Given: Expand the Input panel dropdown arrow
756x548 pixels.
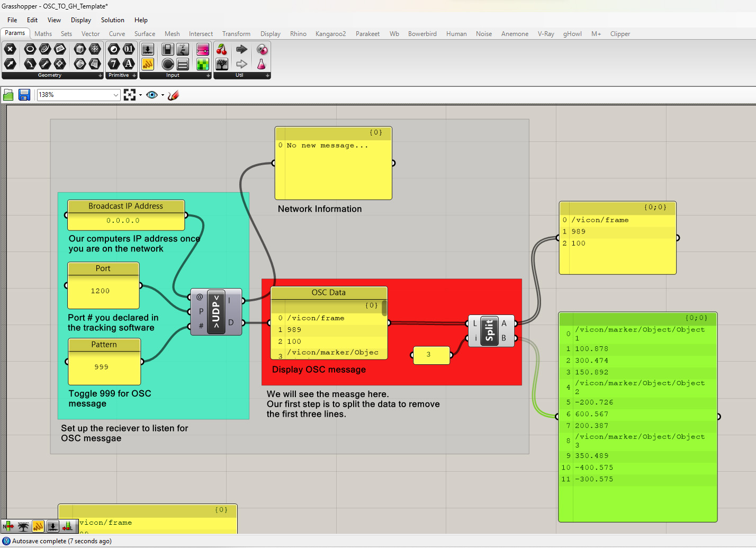Looking at the screenshot, I should [x=208, y=76].
